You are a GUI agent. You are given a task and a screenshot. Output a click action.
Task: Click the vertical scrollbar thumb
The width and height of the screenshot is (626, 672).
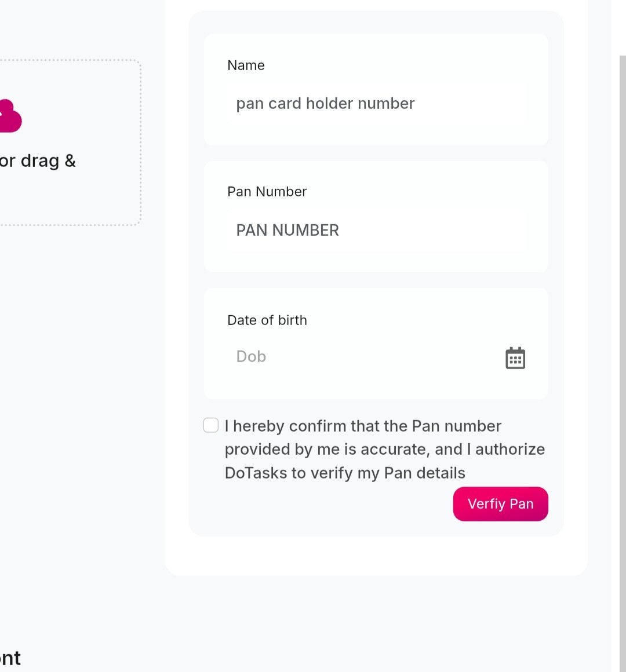tap(623, 348)
